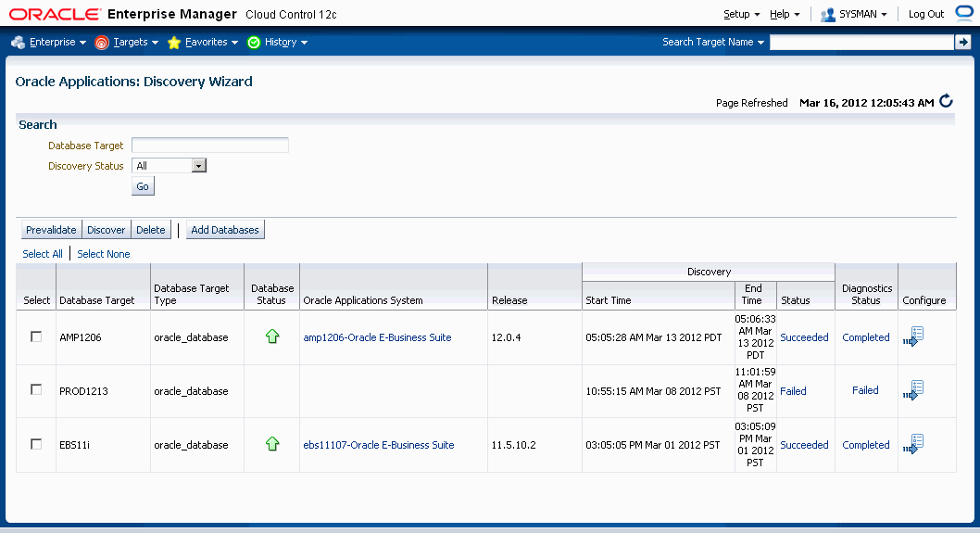Click the Add Databases button
Viewport: 980px width, 533px height.
tap(225, 230)
